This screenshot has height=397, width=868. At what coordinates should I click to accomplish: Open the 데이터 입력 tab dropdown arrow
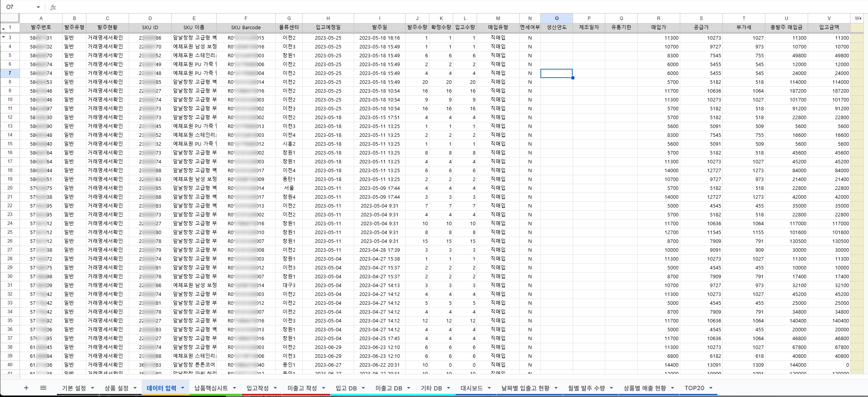pos(182,388)
